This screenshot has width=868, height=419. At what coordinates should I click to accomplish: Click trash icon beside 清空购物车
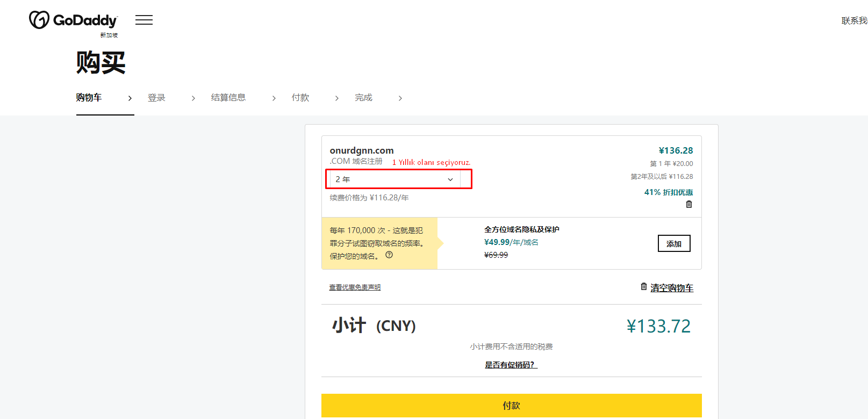point(644,287)
